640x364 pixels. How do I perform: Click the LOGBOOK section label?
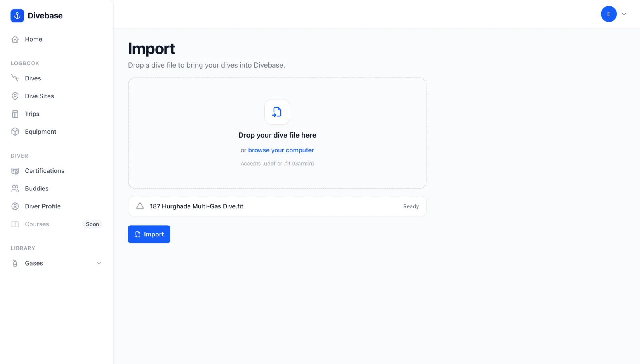[x=25, y=63]
